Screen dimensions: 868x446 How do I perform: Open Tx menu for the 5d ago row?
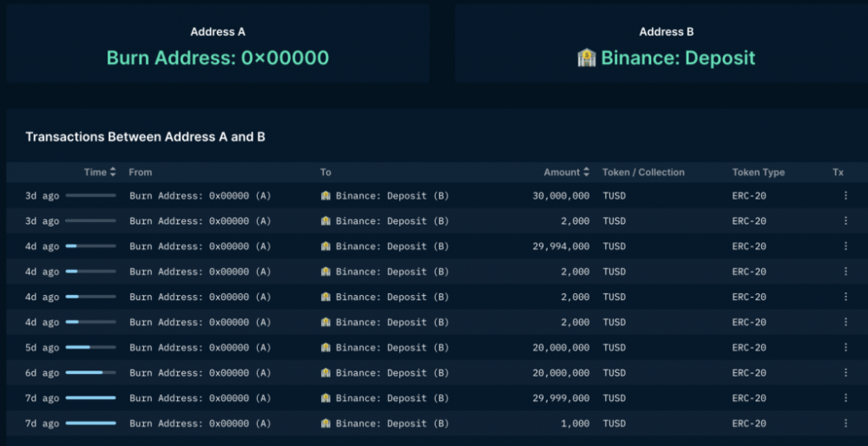click(x=845, y=347)
